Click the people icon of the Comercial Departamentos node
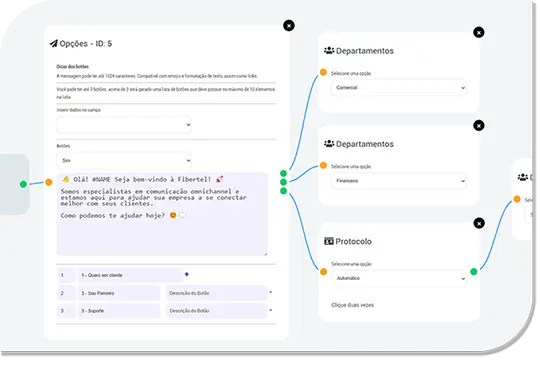The height and width of the screenshot is (366, 540). [329, 51]
